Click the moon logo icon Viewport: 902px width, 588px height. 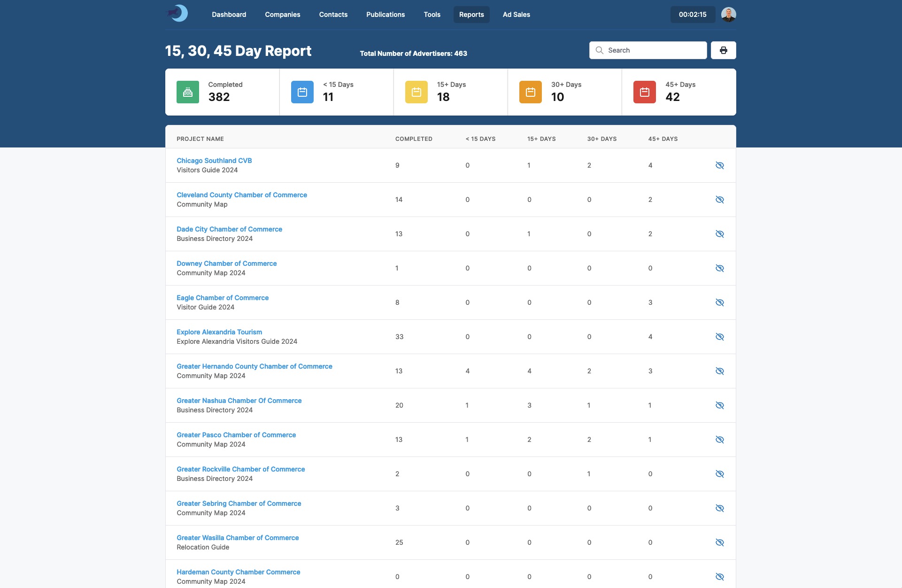tap(177, 14)
